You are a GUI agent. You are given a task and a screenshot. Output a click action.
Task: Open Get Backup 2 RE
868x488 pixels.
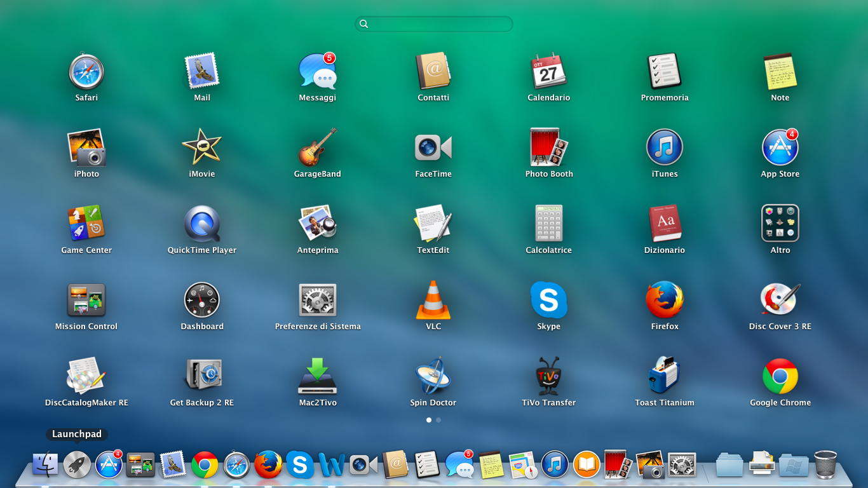[202, 377]
